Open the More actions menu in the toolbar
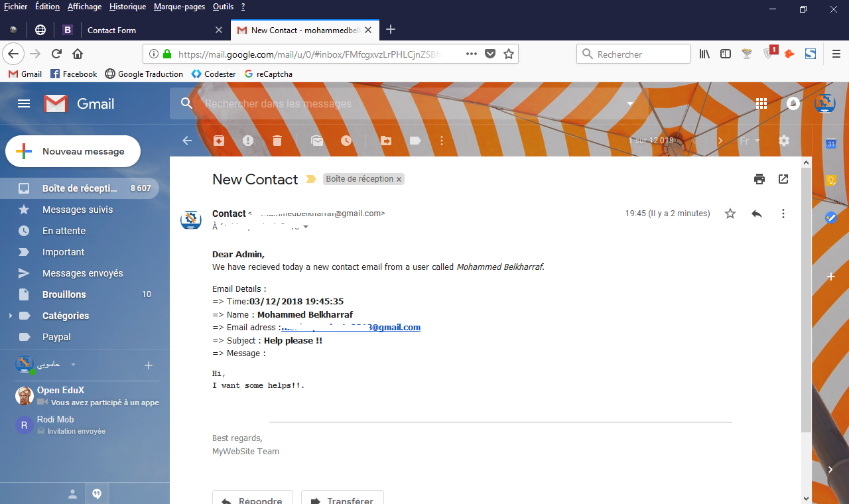This screenshot has width=849, height=504. (x=442, y=141)
